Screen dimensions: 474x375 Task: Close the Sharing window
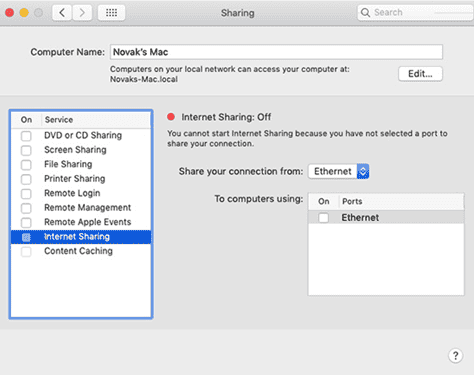pyautogui.click(x=10, y=13)
